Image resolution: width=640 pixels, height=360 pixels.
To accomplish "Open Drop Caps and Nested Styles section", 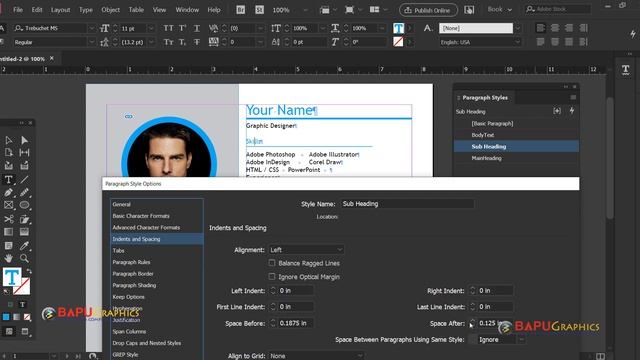I will click(147, 343).
